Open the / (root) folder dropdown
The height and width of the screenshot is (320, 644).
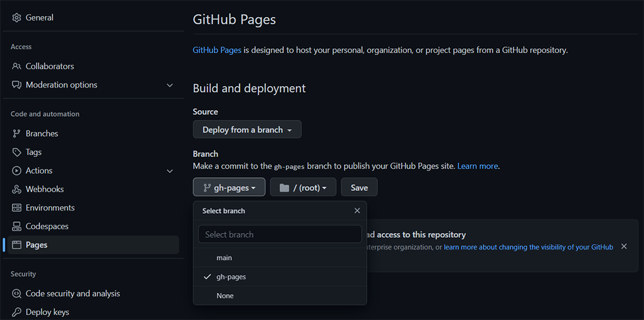(303, 187)
